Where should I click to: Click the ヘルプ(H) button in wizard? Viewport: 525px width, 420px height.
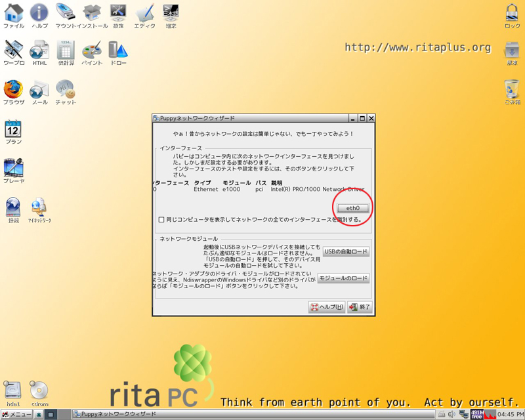(327, 307)
